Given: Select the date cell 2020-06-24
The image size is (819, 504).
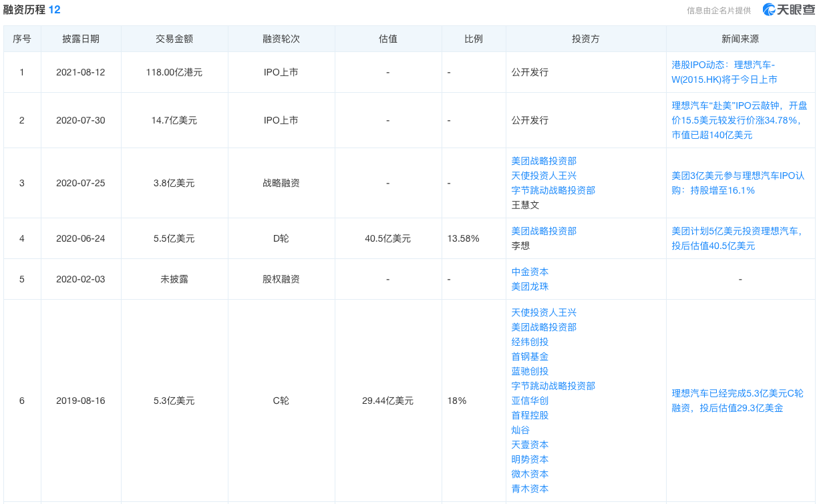Looking at the screenshot, I should pyautogui.click(x=81, y=238).
